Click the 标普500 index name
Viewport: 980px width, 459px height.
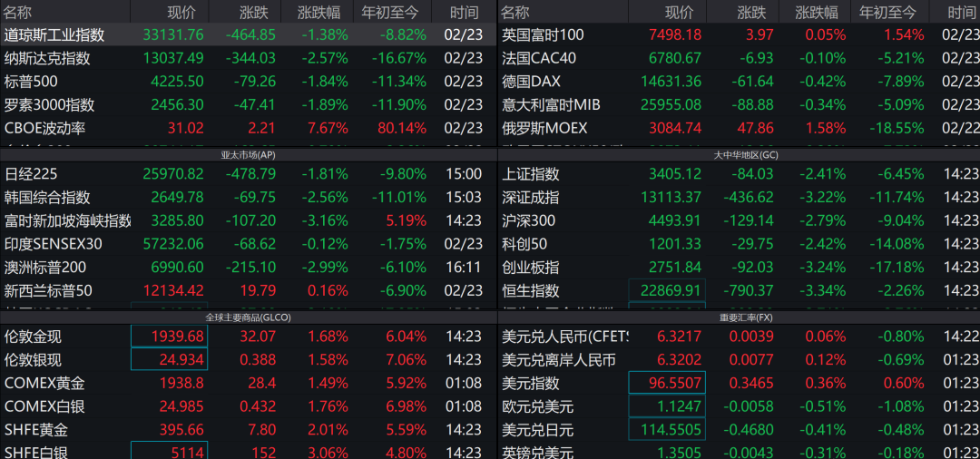[x=30, y=82]
